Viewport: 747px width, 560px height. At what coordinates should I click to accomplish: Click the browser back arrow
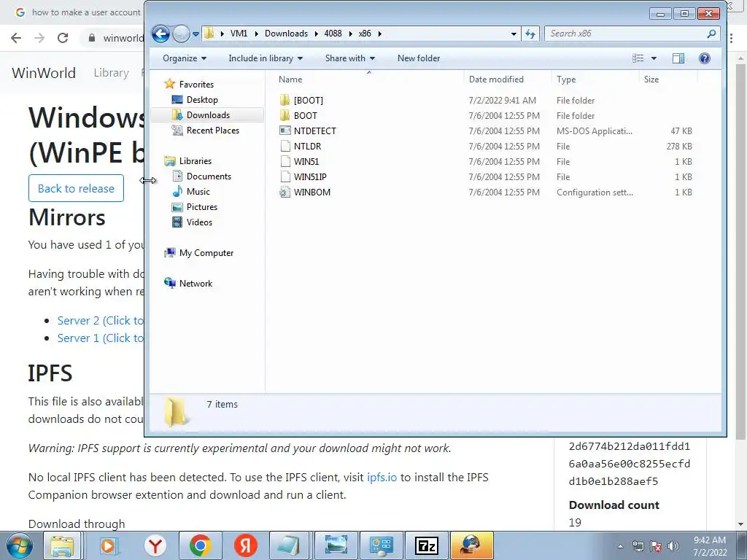click(x=16, y=38)
